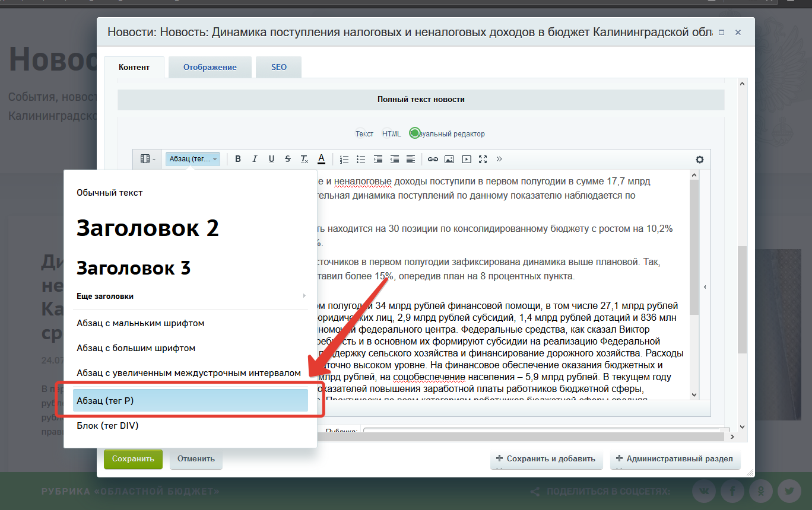Apply italic formatting
The width and height of the screenshot is (812, 510).
[x=255, y=159]
